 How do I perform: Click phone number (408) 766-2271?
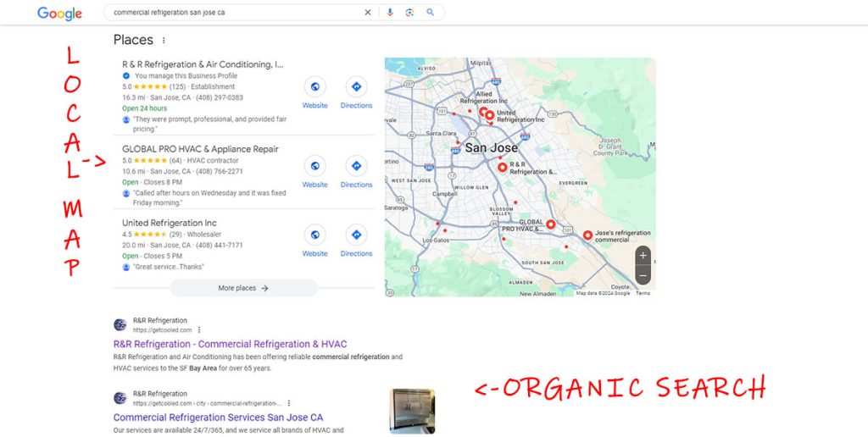coord(220,171)
